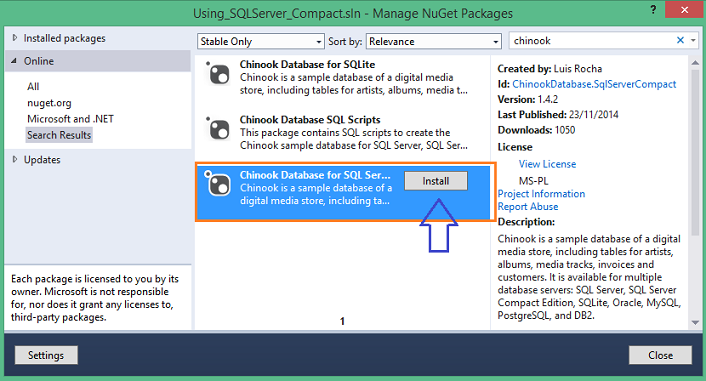706x381 pixels.
Task: Open the Sort by Relevance dropdown
Action: [434, 41]
